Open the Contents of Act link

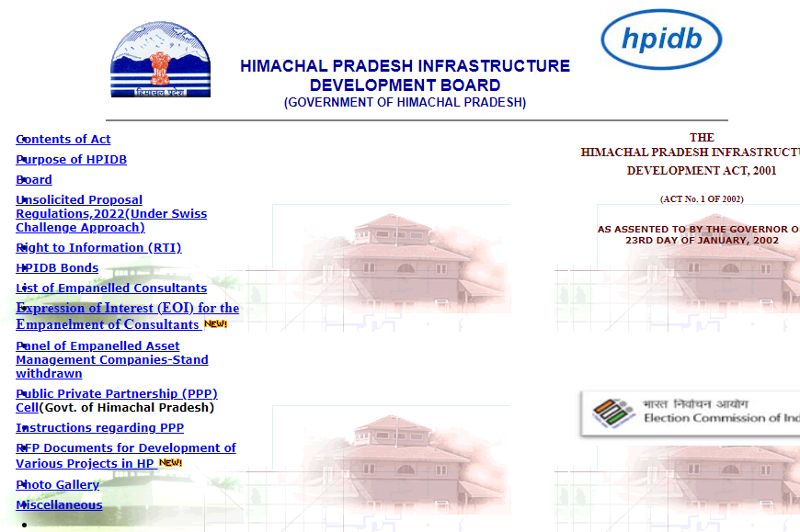(x=63, y=140)
